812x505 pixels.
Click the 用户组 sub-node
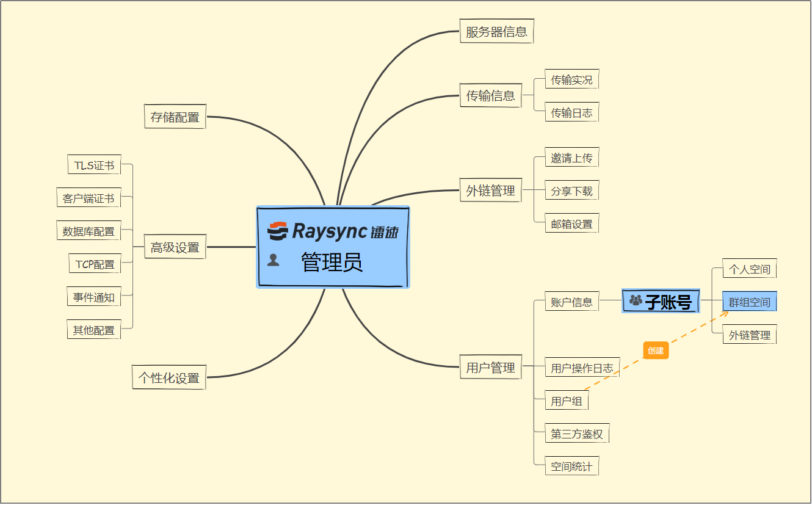[x=567, y=401]
